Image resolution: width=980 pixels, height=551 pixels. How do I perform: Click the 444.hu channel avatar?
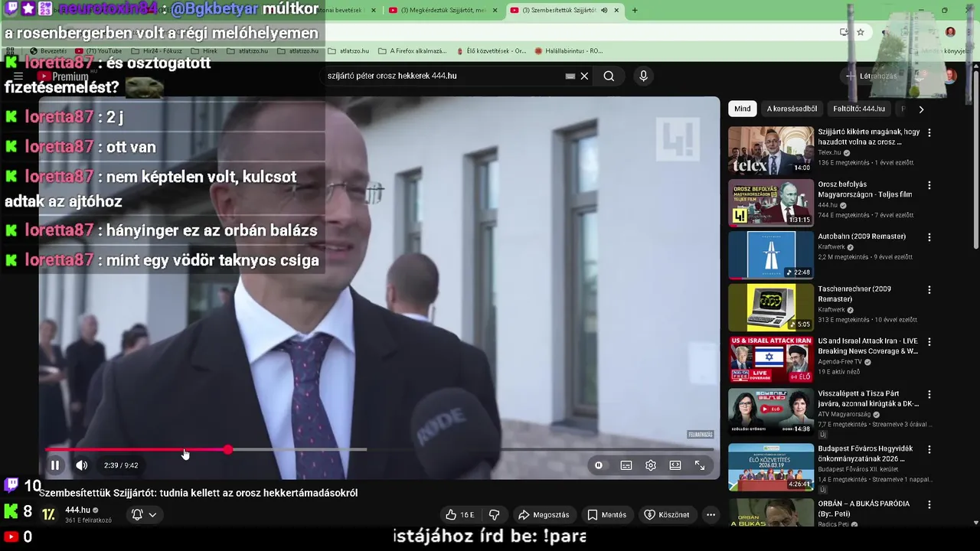[48, 515]
